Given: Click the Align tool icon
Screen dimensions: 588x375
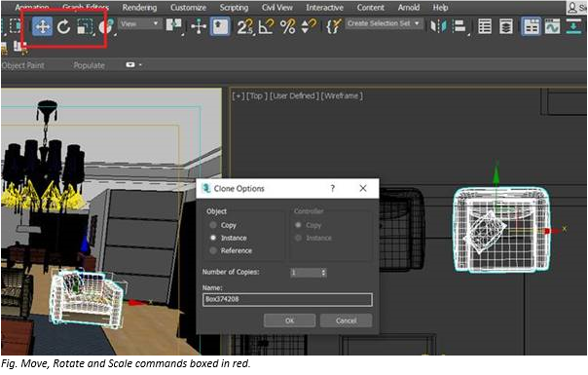Looking at the screenshot, I should (459, 26).
